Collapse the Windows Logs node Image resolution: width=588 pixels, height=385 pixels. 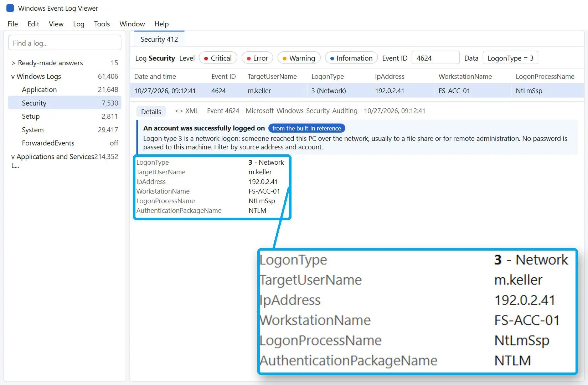point(13,77)
